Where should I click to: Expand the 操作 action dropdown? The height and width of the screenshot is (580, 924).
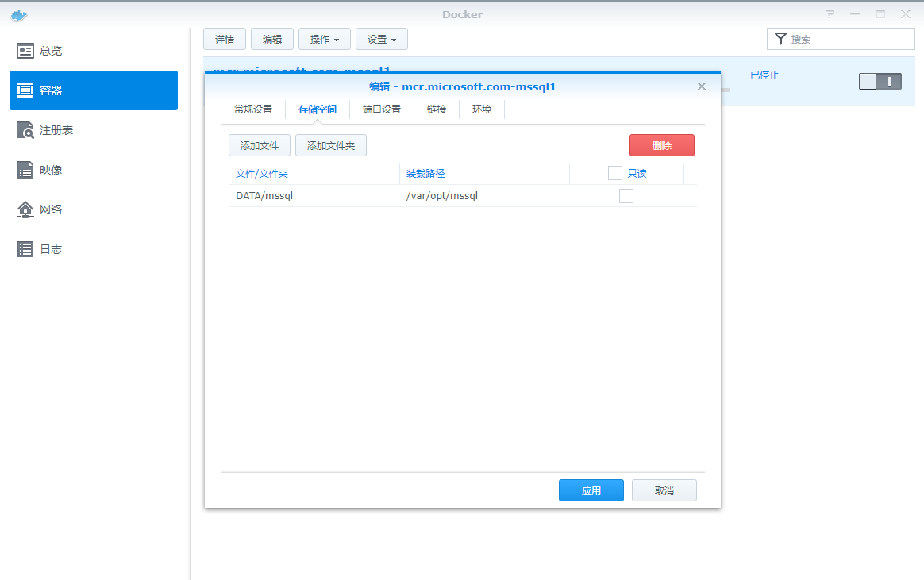pos(325,39)
